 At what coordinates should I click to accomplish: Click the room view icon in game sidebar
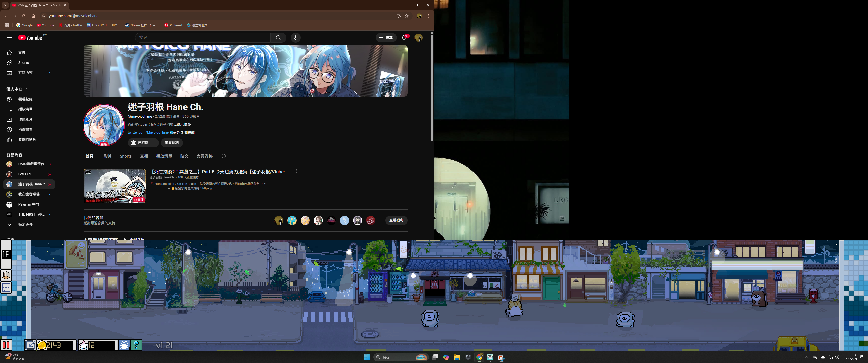(x=6, y=275)
